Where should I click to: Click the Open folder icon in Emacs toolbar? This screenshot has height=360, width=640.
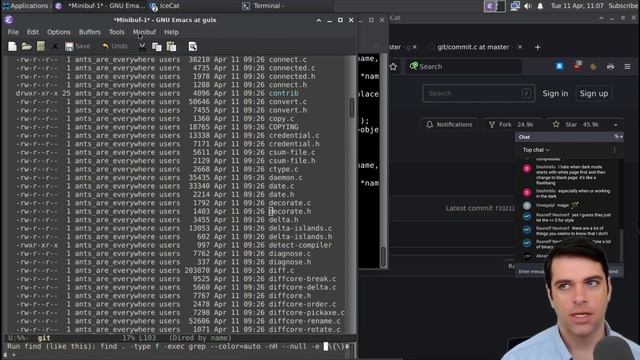coord(27,47)
